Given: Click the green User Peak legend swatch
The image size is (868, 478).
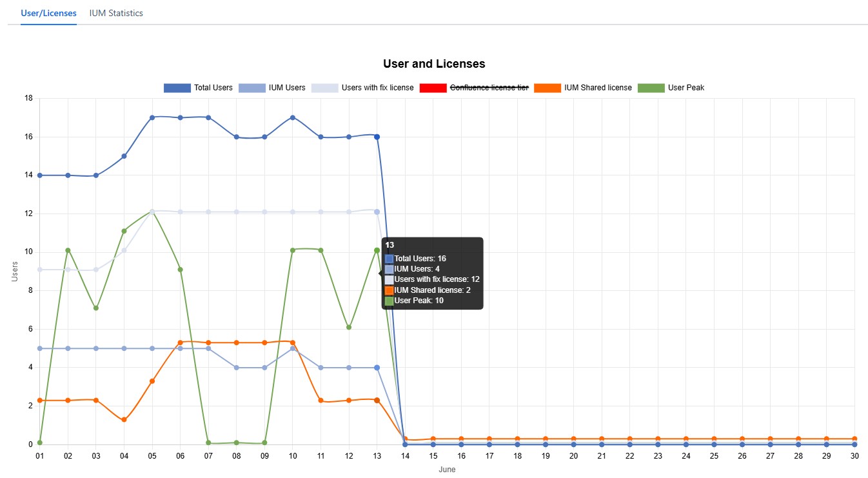Looking at the screenshot, I should coord(651,88).
